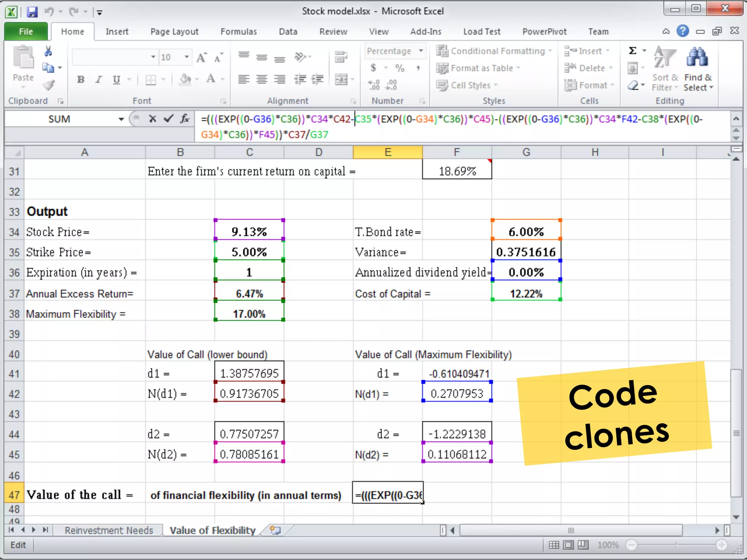Click Conditional Formatting button

pyautogui.click(x=494, y=51)
